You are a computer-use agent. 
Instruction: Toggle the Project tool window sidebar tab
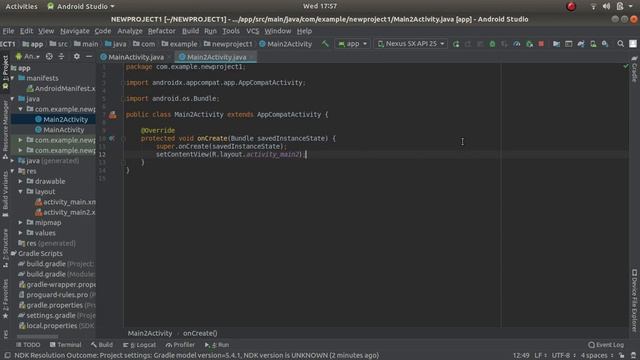(5, 73)
